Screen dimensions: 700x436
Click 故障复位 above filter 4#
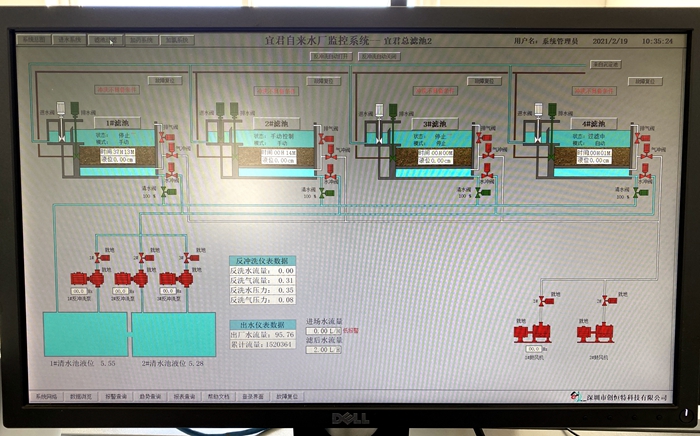[x=645, y=82]
